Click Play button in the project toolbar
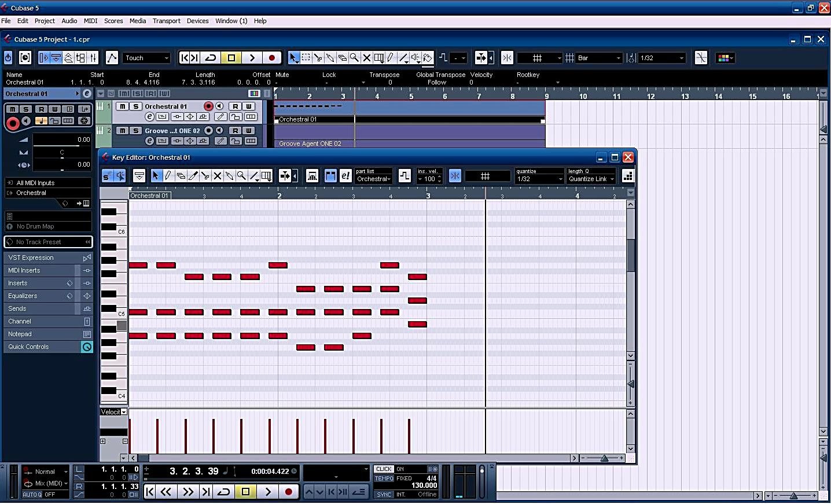The height and width of the screenshot is (504, 831). [252, 58]
